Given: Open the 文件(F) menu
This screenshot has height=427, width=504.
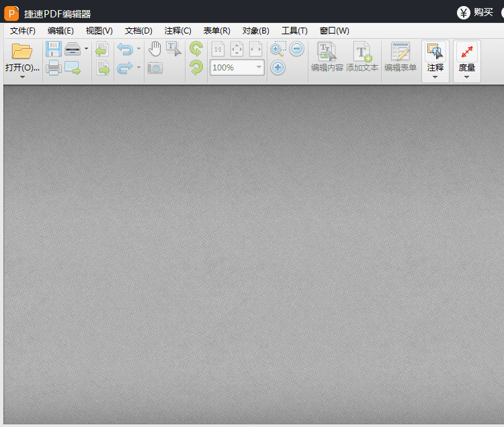Looking at the screenshot, I should (x=23, y=31).
